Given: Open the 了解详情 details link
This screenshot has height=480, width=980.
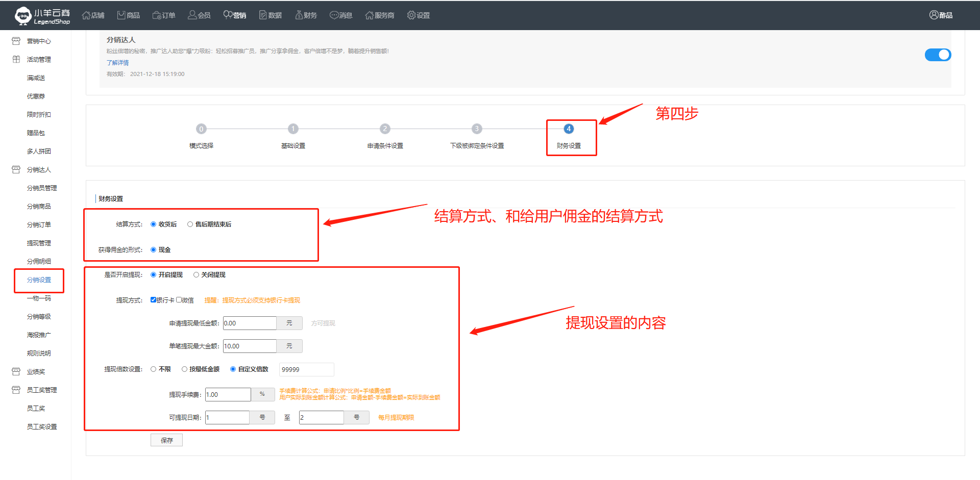Looking at the screenshot, I should 117,63.
